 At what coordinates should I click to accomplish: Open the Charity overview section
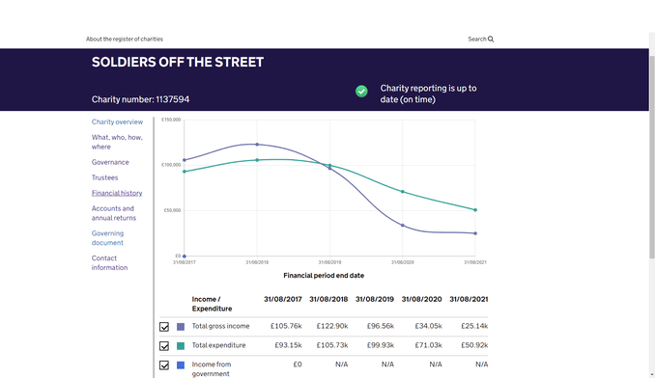(x=117, y=122)
